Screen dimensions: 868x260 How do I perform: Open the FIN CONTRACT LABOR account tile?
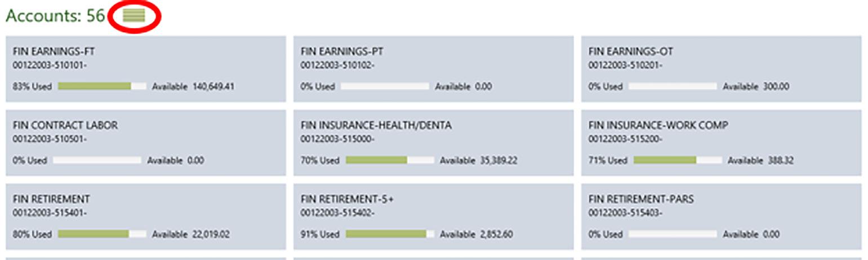[146, 143]
